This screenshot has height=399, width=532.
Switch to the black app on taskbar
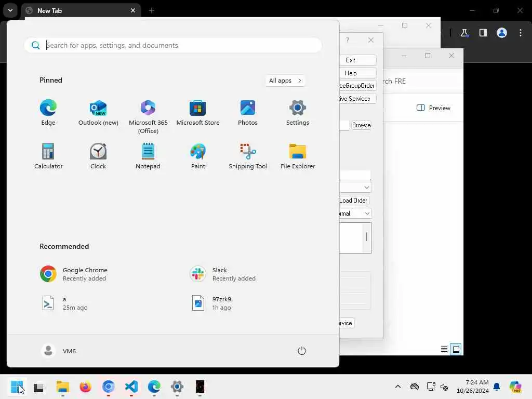pos(200,387)
